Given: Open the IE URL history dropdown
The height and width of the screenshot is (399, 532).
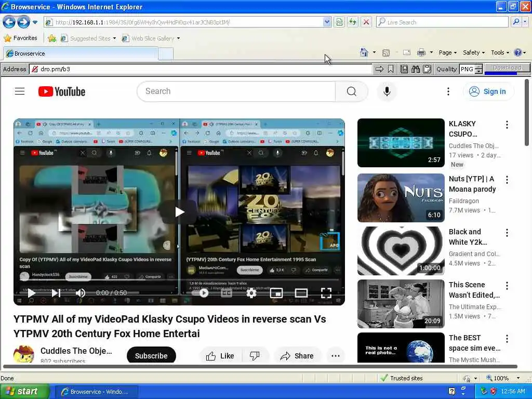Looking at the screenshot, I should [327, 22].
